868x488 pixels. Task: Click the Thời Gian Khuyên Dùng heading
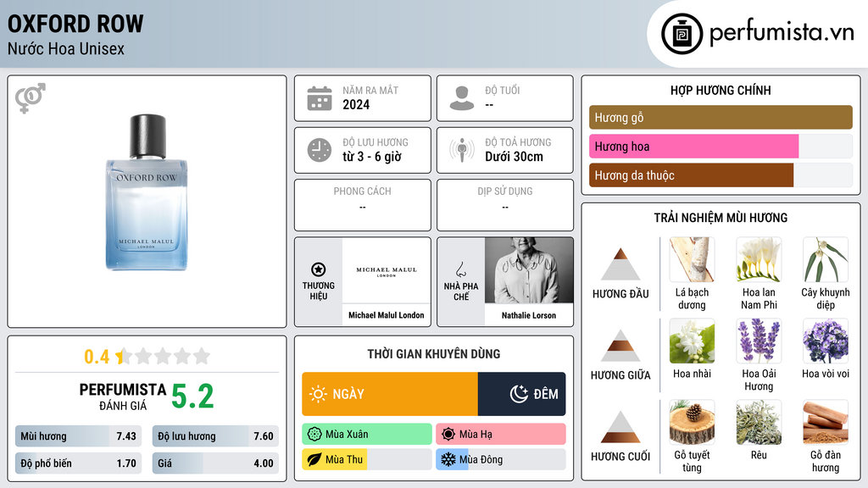pos(434,353)
